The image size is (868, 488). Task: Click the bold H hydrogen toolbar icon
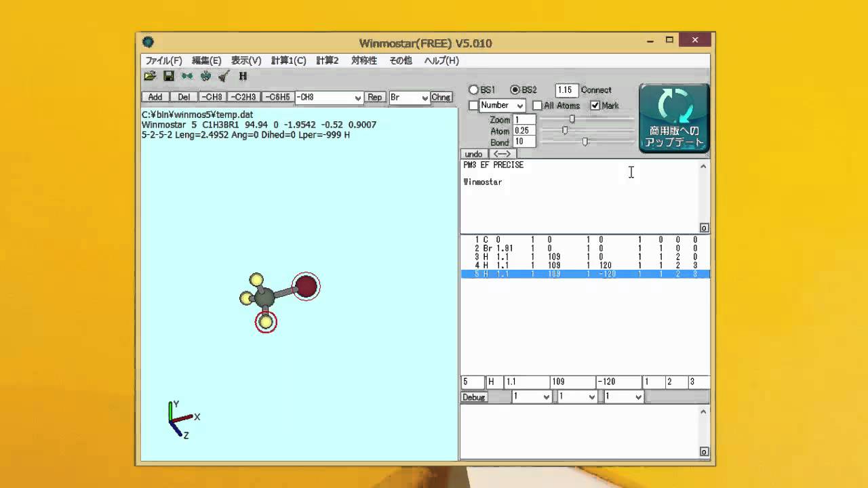tap(243, 76)
